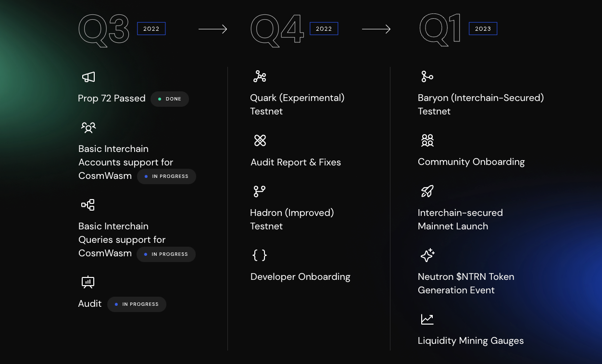Click the node diagram icon above Interchain Queries
Image resolution: width=602 pixels, height=364 pixels.
pos(88,205)
